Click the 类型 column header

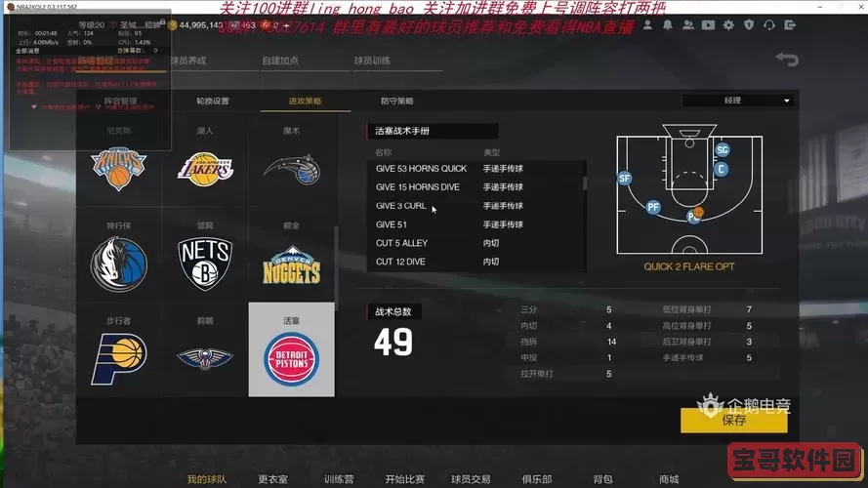(491, 152)
